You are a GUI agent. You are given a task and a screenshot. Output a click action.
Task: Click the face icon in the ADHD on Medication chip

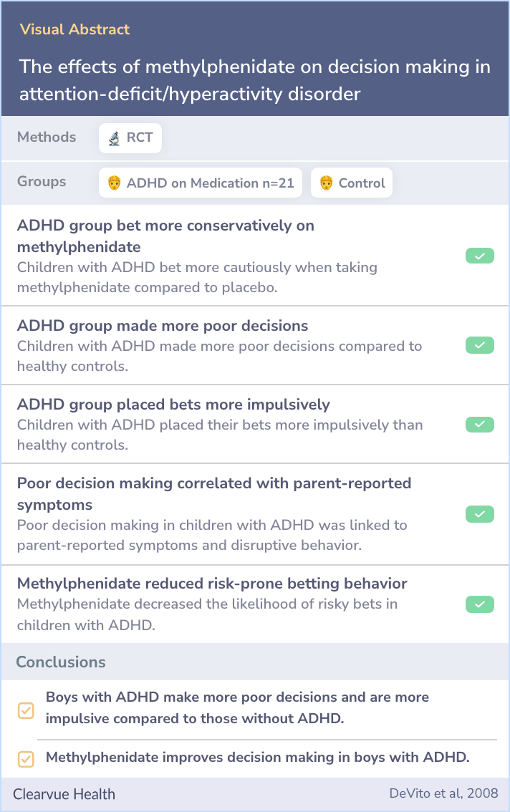tap(114, 183)
